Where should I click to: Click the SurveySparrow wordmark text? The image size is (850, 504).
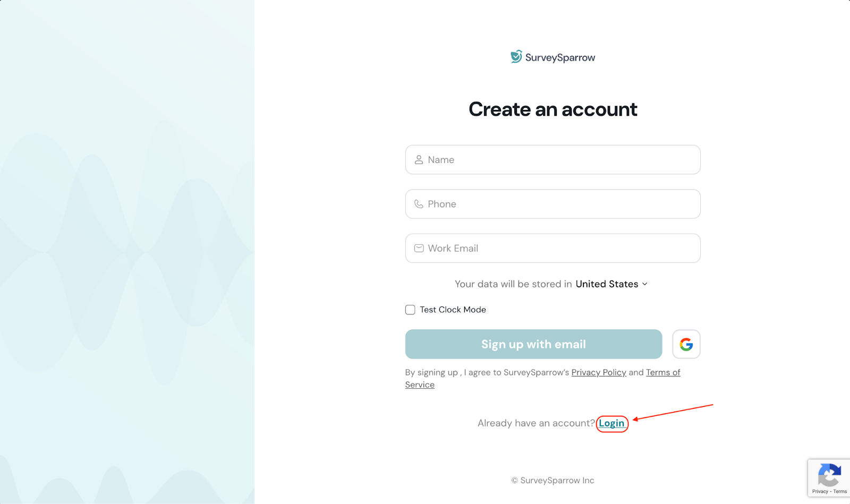(560, 57)
